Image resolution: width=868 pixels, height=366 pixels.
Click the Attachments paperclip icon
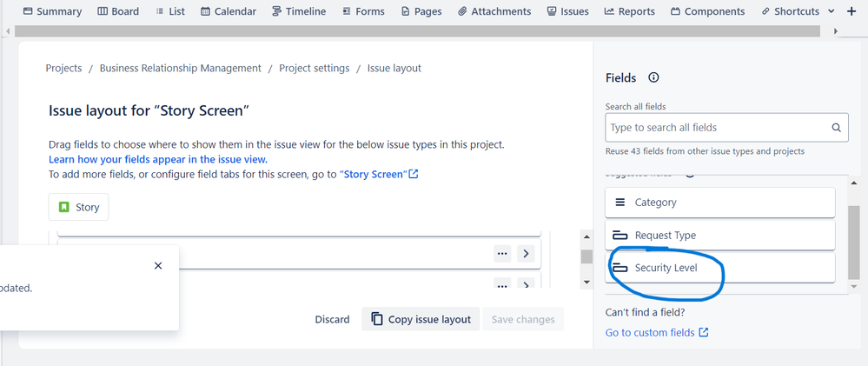(x=463, y=11)
